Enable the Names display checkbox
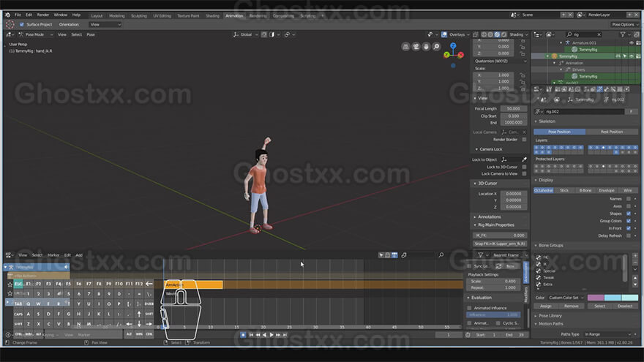Viewport: 644px width, 362px height. click(629, 199)
